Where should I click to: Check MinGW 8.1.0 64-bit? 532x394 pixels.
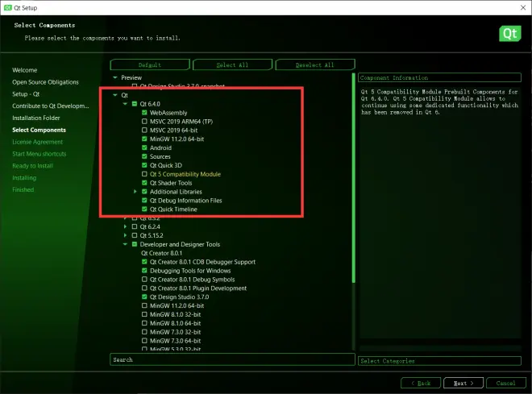pos(144,323)
